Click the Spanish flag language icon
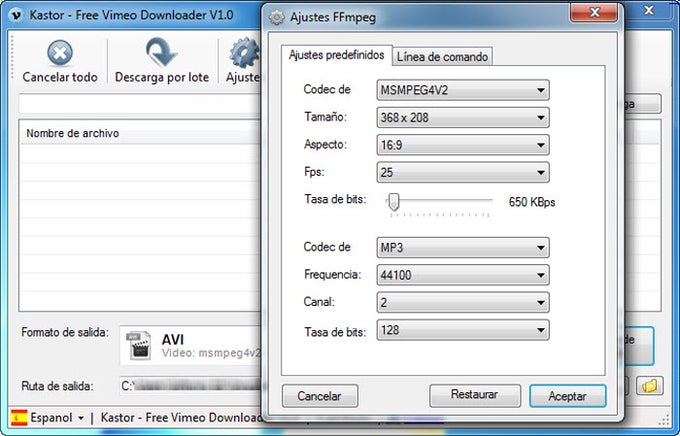680x436 pixels. pyautogui.click(x=19, y=418)
